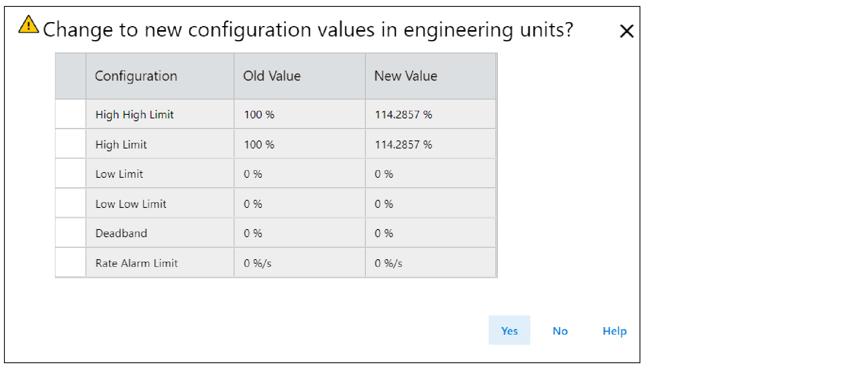
Task: Select the High High Limit row
Action: coord(134,115)
